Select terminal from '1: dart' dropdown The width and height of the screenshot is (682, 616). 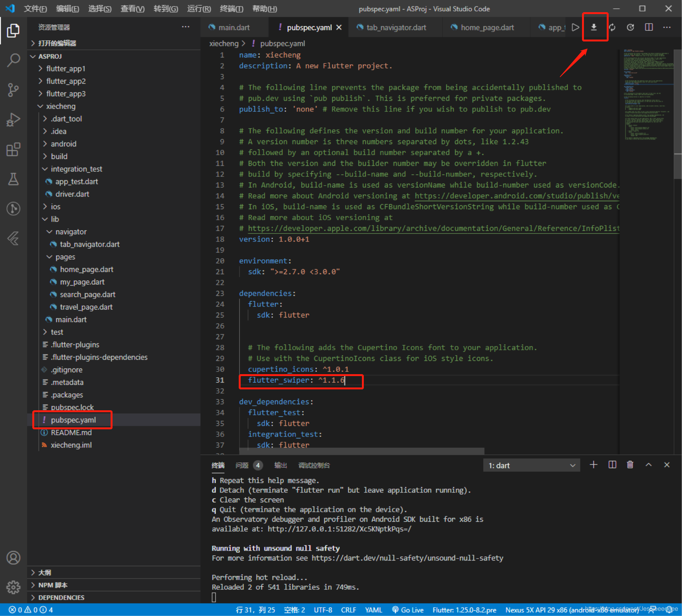(x=531, y=465)
